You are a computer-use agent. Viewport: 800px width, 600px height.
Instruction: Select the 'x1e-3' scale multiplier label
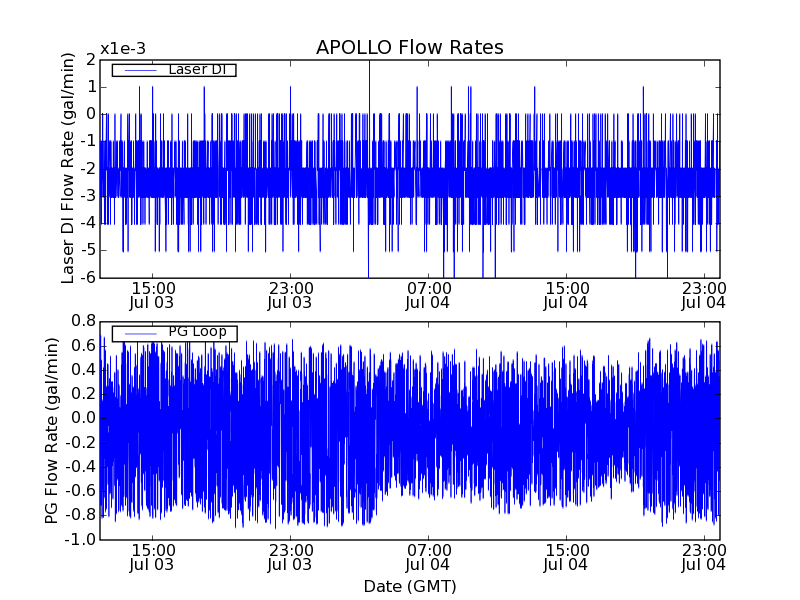[x=123, y=49]
